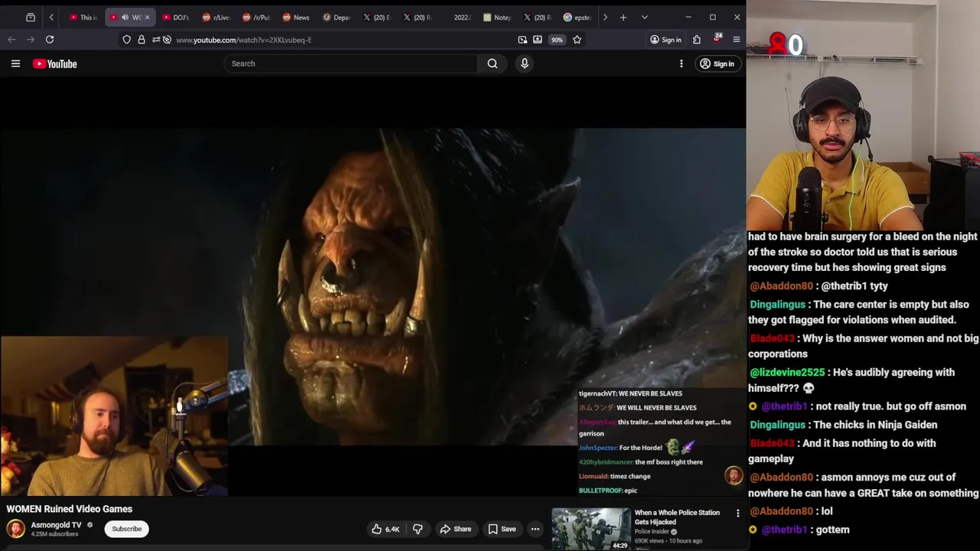Open the YouTube guide hamburger menu
980x551 pixels.
tap(15, 64)
